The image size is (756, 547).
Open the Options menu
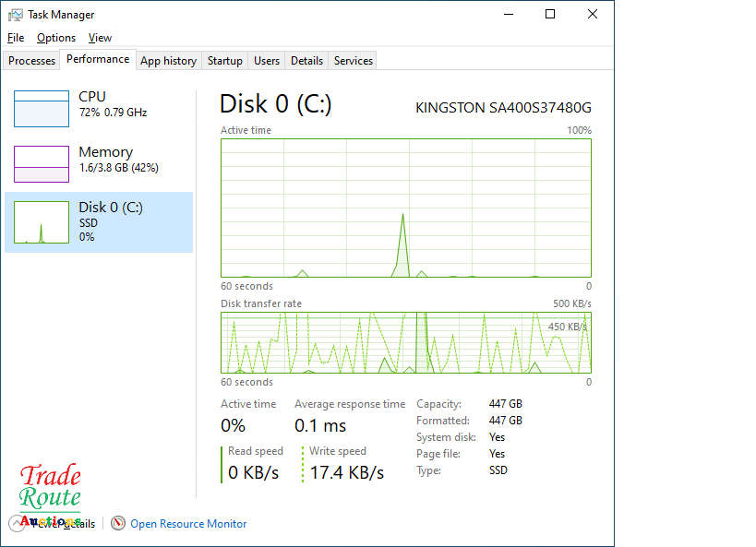(x=56, y=38)
